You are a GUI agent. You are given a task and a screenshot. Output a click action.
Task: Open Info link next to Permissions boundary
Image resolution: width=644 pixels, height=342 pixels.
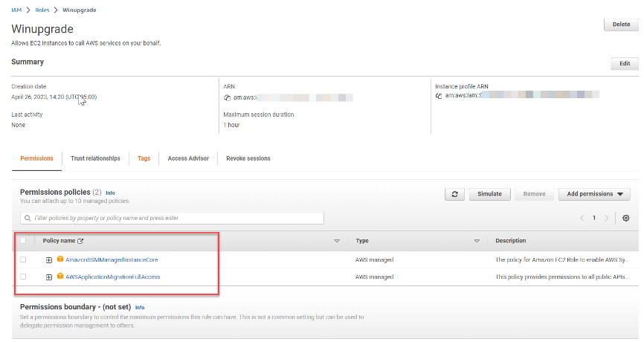(x=140, y=308)
